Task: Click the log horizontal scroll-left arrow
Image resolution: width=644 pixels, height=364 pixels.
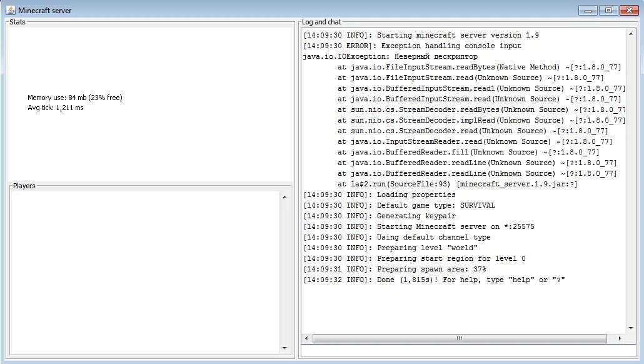Action: point(306,338)
